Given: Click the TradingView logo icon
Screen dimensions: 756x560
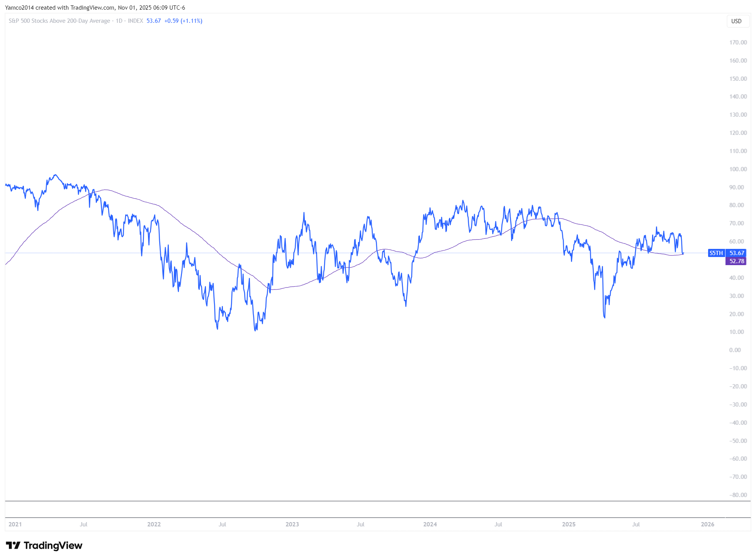Looking at the screenshot, I should pyautogui.click(x=13, y=545).
